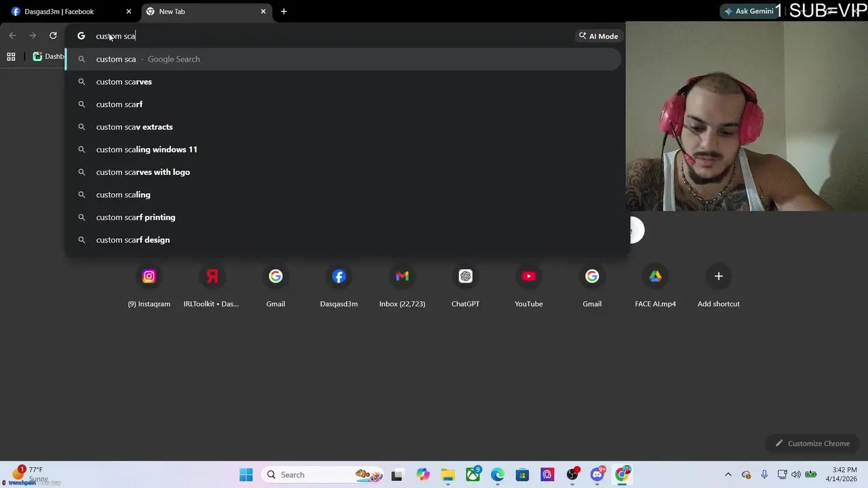Open the apps grid in bookmarks bar
Viewport: 868px width, 488px height.
pos(11,57)
